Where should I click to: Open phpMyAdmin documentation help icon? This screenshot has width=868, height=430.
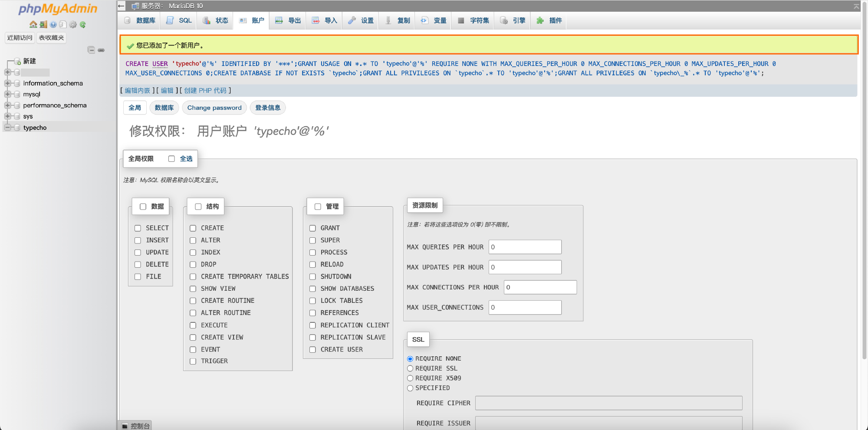(53, 25)
